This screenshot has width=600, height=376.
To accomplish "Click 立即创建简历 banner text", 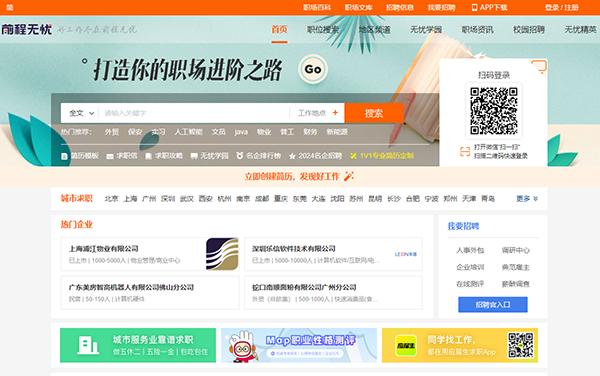I will pyautogui.click(x=292, y=176).
